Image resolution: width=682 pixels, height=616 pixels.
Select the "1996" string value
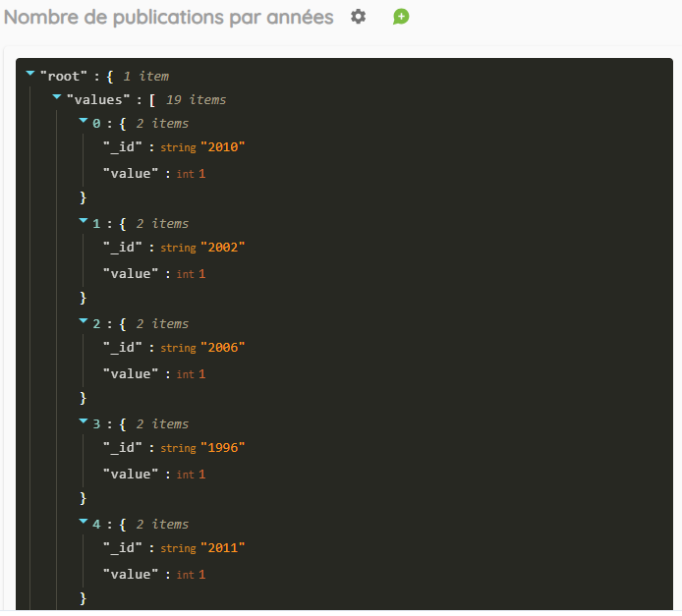point(223,448)
